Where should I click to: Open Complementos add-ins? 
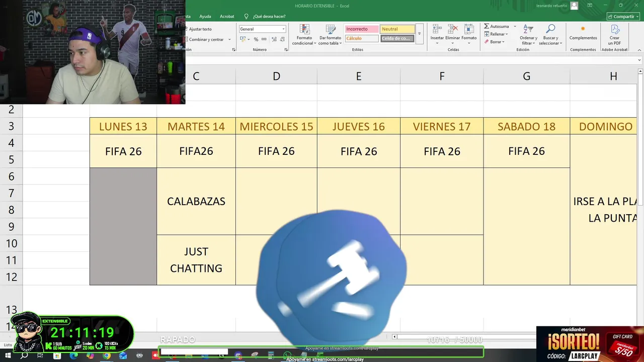tap(583, 33)
